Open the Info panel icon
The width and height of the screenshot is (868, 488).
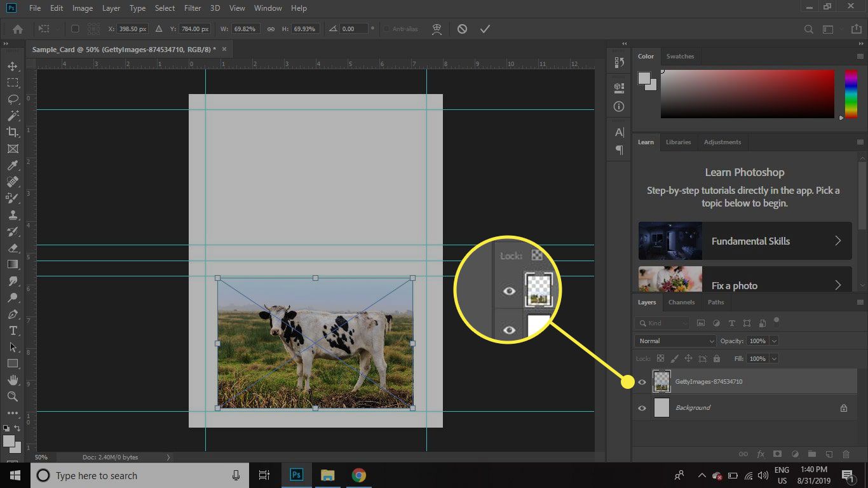click(x=620, y=107)
